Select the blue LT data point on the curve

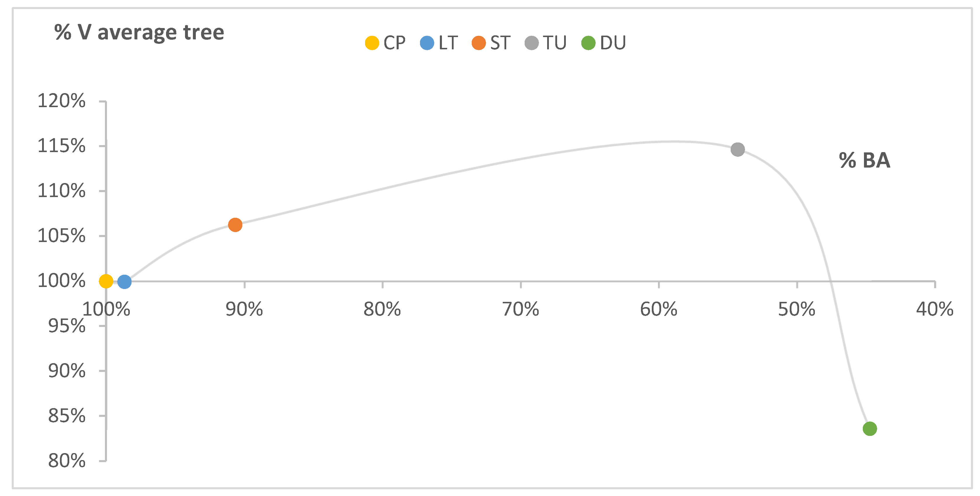coord(125,282)
